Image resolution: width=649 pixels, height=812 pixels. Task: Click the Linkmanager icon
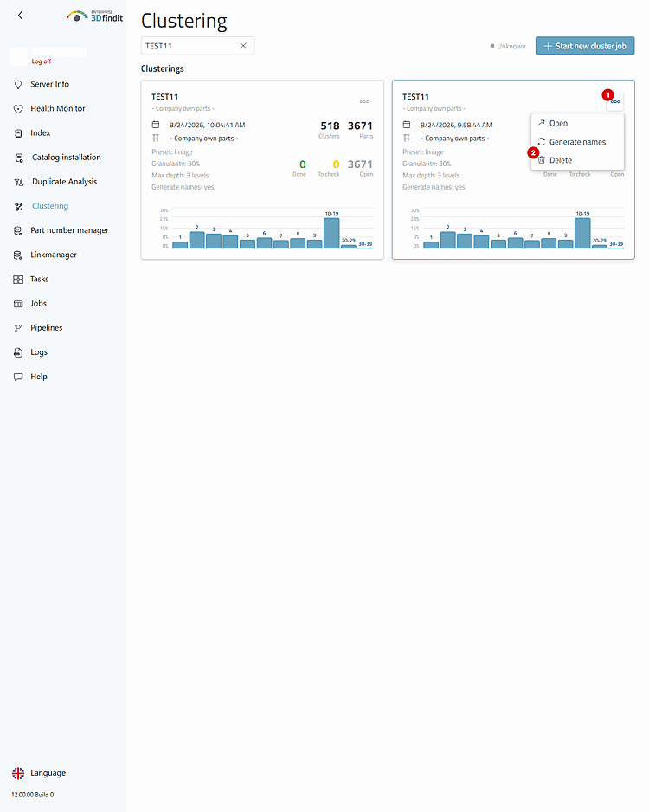[18, 255]
